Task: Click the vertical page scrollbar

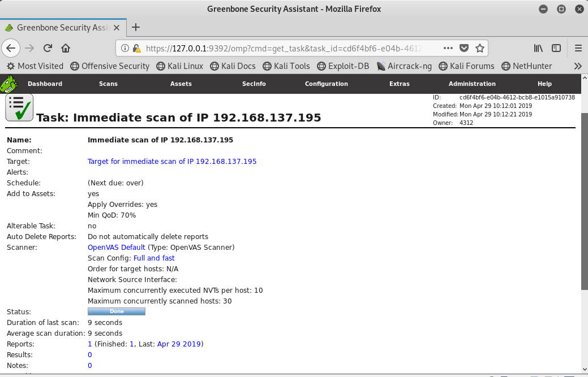Action: (x=584, y=201)
